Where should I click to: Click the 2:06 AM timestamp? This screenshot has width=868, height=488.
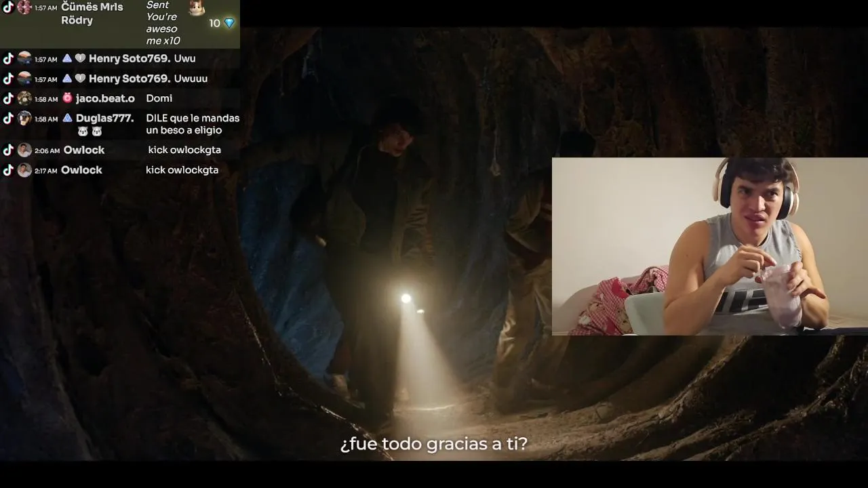[47, 150]
